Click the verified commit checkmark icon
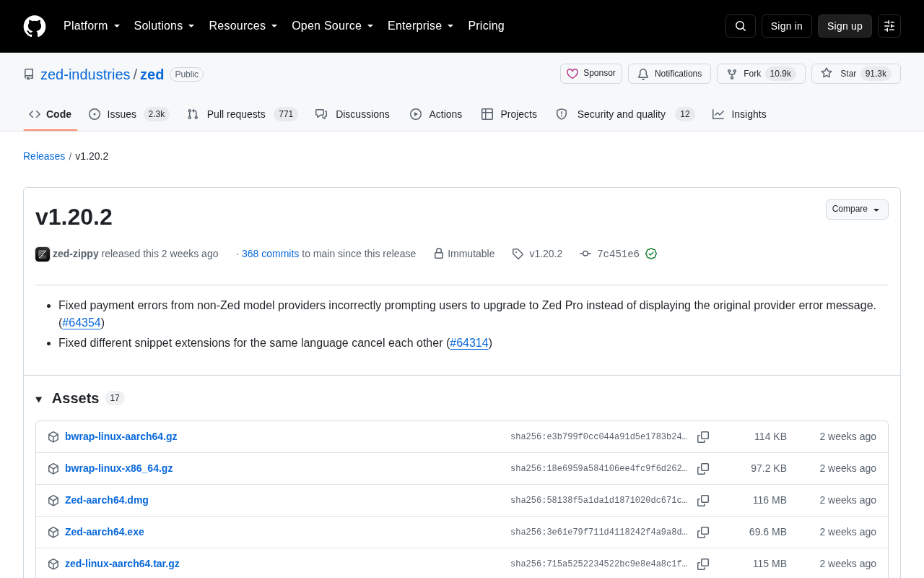Image resolution: width=924 pixels, height=578 pixels. click(x=651, y=254)
